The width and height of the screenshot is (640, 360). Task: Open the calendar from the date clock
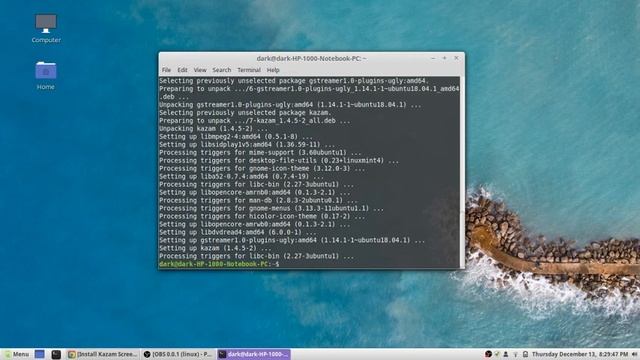(x=580, y=354)
